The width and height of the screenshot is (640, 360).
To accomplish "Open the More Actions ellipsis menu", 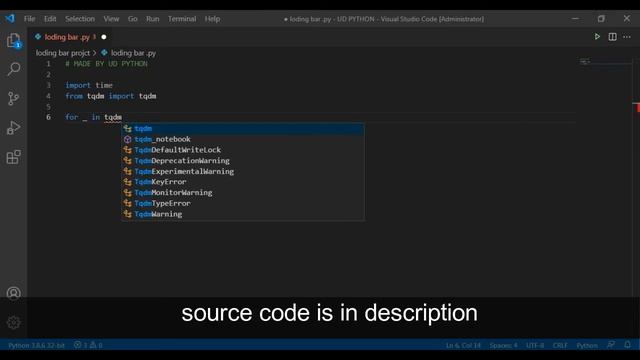I will pos(627,37).
